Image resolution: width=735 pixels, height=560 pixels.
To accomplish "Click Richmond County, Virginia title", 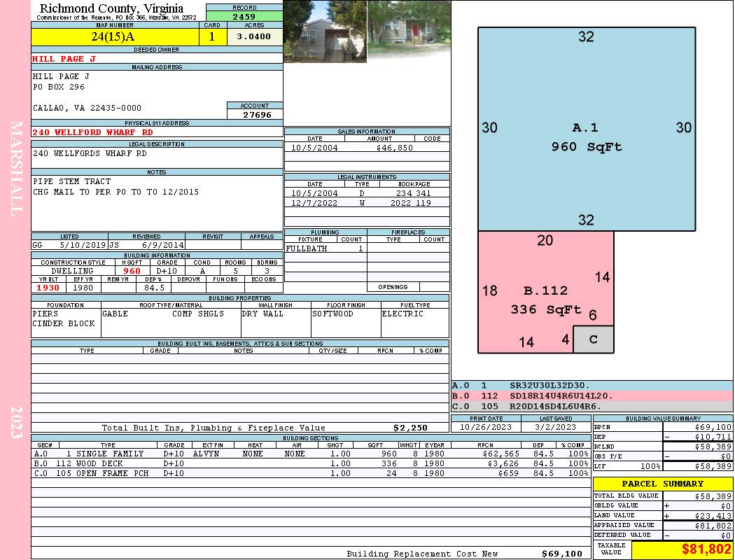I will tap(111, 8).
